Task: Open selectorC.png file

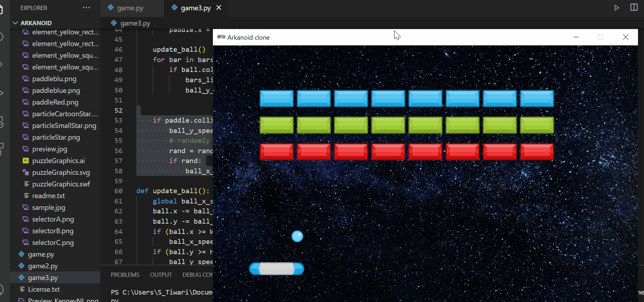Action: pyautogui.click(x=53, y=242)
